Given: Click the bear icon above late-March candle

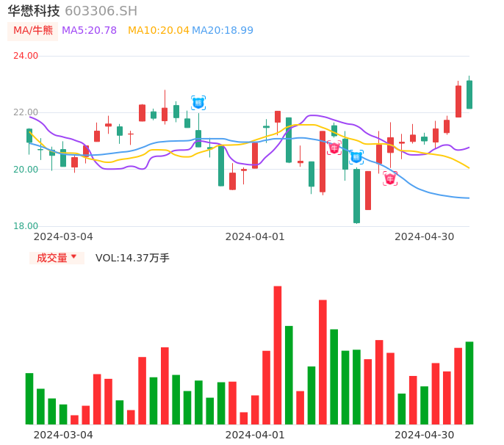Looking at the screenshot, I should (x=198, y=103).
